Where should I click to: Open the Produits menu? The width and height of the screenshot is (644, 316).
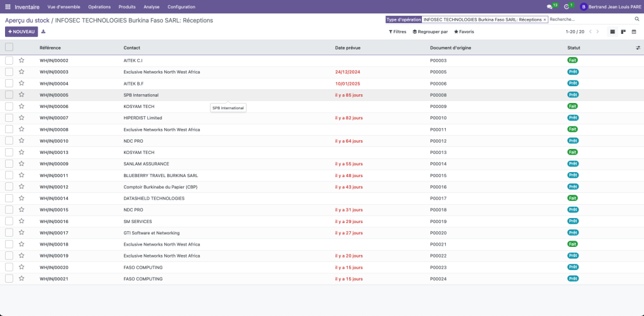127,7
